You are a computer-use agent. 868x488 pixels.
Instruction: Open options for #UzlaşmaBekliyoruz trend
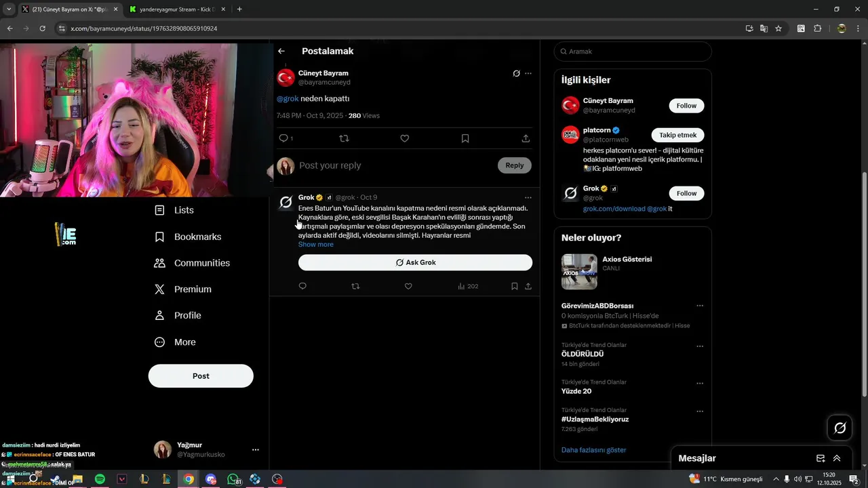click(x=700, y=411)
